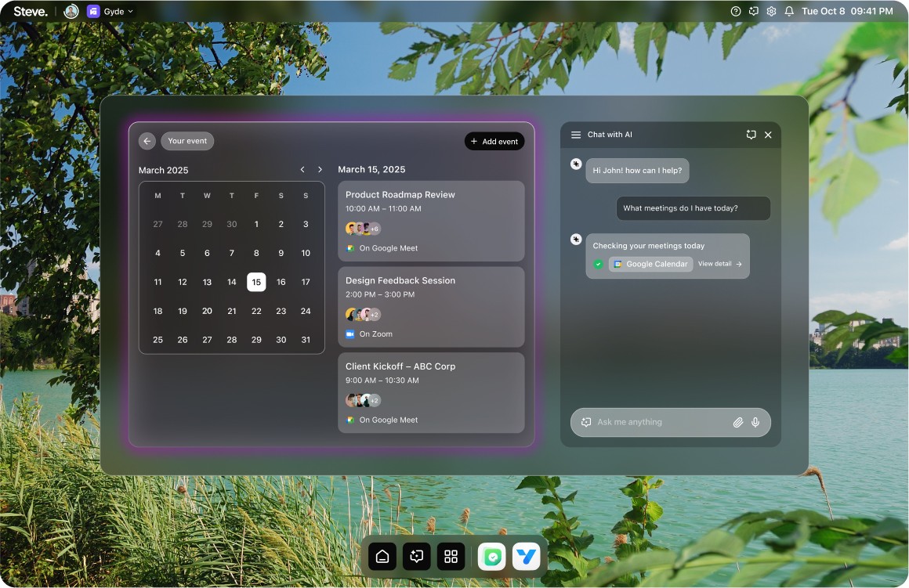Click the Steve. logo
Image resolution: width=909 pixels, height=588 pixels.
tap(30, 11)
